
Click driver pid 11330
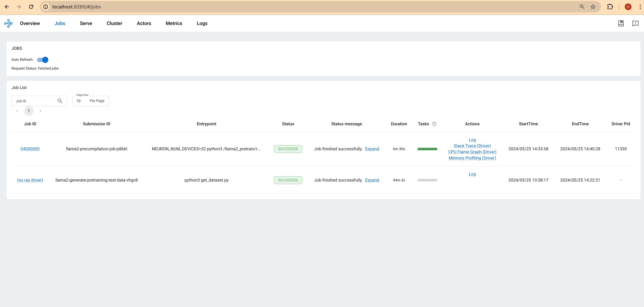point(621,149)
